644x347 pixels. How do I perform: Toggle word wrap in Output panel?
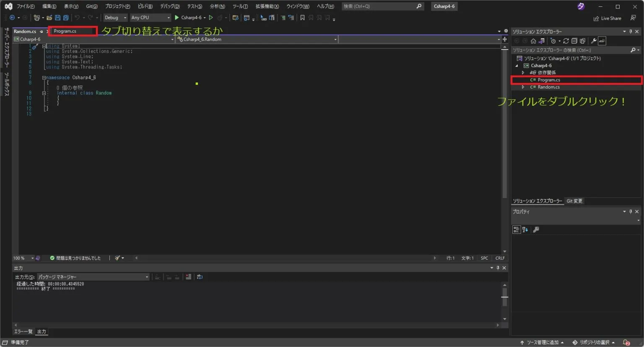(200, 277)
